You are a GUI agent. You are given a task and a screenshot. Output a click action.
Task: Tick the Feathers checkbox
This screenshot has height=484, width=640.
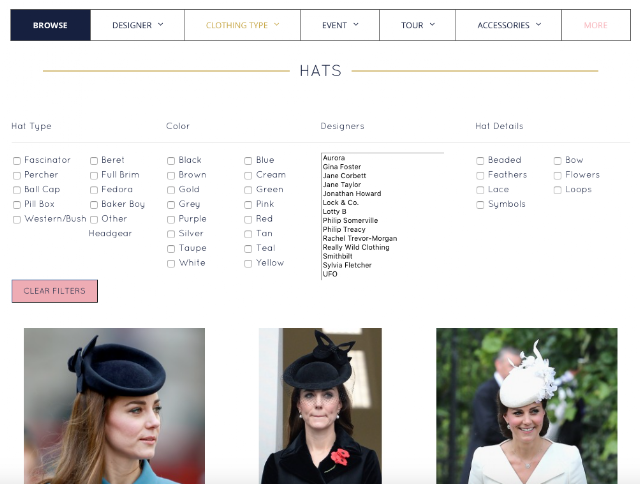(480, 175)
